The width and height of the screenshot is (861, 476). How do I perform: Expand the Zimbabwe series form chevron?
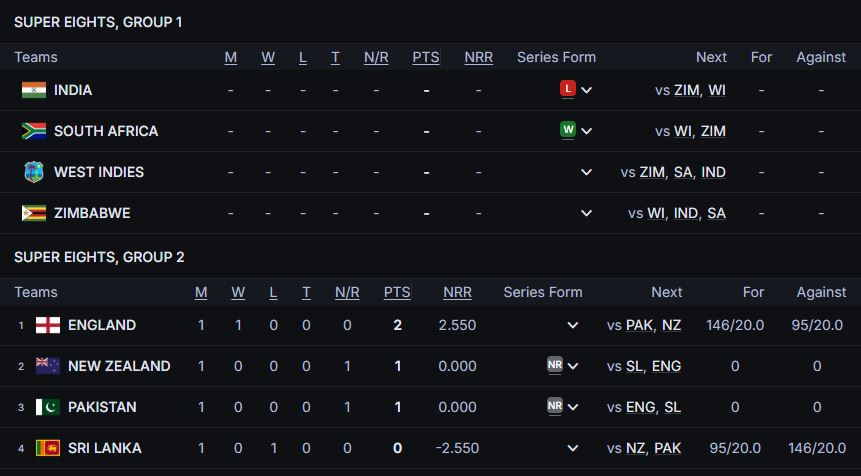click(x=586, y=213)
